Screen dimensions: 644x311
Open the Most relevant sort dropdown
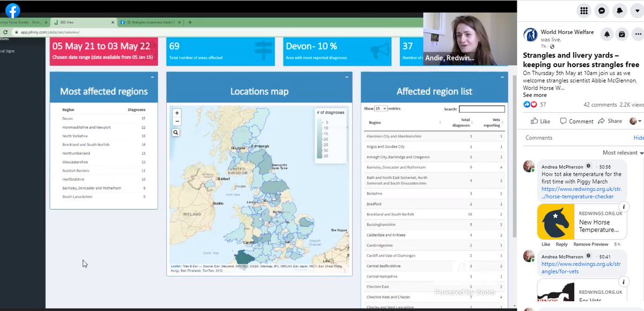[623, 153]
